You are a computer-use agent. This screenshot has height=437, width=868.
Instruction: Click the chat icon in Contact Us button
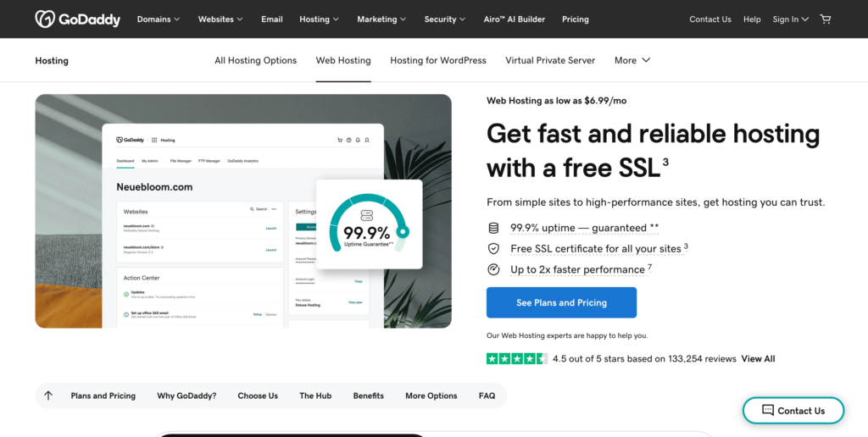pos(768,411)
